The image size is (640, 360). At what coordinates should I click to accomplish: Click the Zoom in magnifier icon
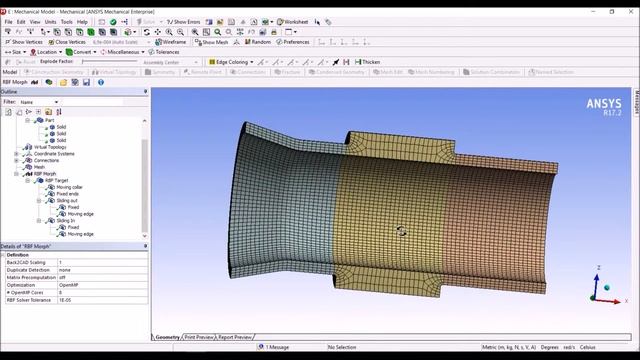tap(169, 32)
